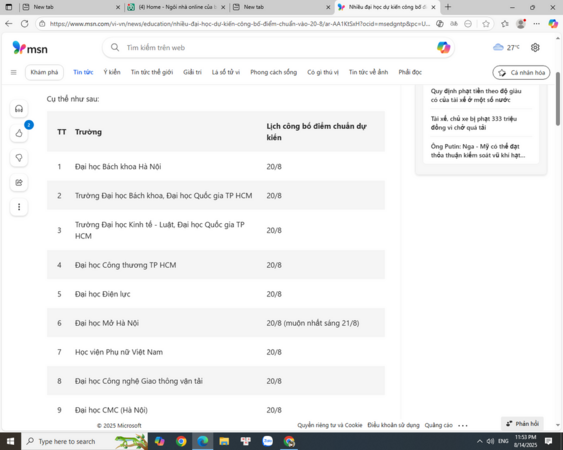Select the Giải trí menu item
This screenshot has height=450, width=563.
pos(192,72)
